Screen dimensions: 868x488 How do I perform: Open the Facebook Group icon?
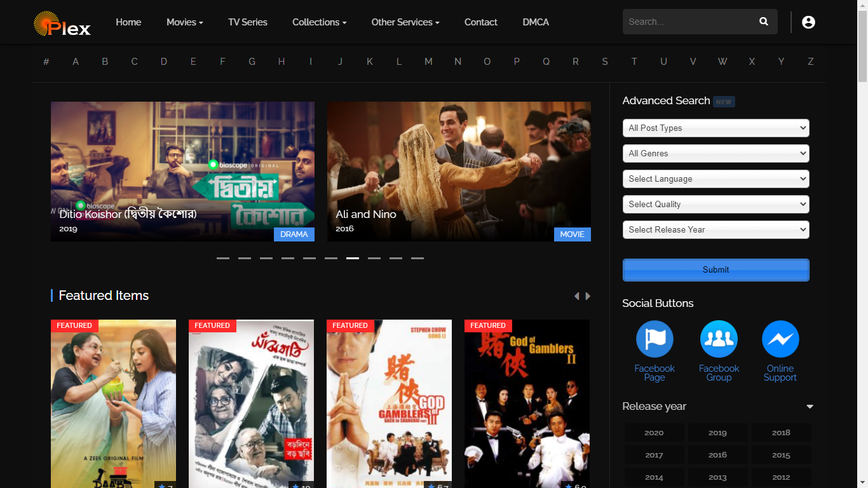pos(719,339)
